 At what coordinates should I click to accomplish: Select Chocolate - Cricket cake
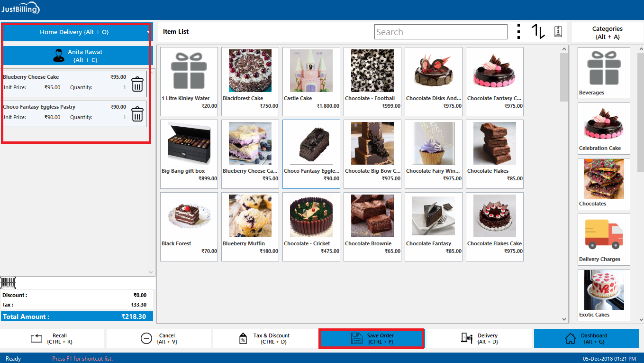coord(311,226)
